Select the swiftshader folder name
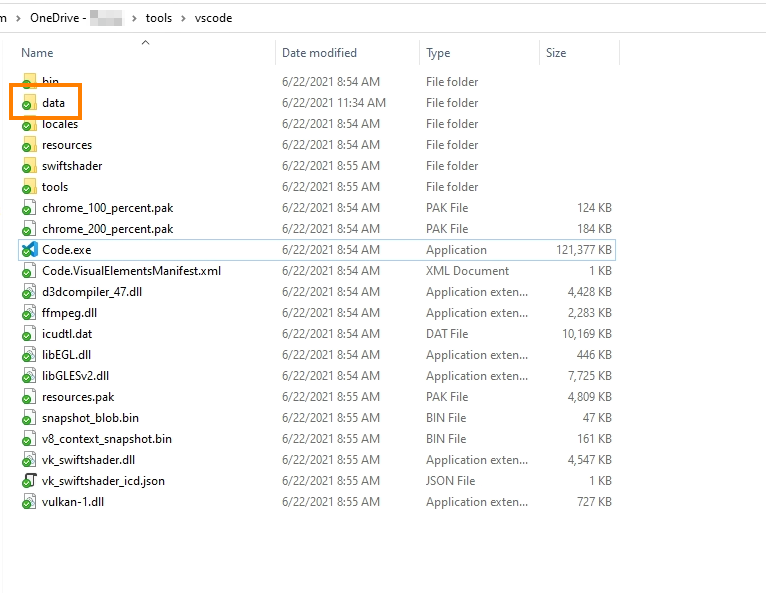This screenshot has width=766, height=593. 72,166
